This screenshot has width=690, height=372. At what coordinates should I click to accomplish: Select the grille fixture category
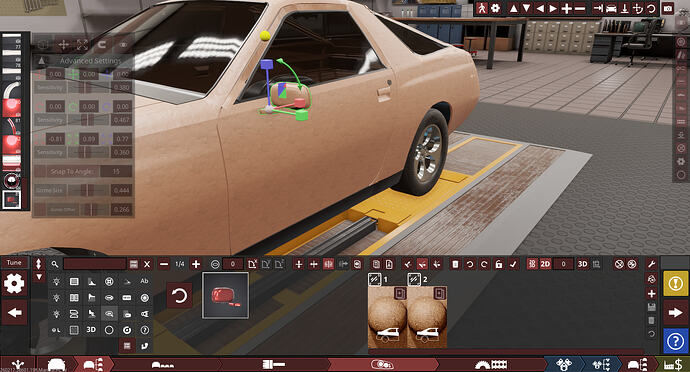pyautogui.click(x=74, y=281)
